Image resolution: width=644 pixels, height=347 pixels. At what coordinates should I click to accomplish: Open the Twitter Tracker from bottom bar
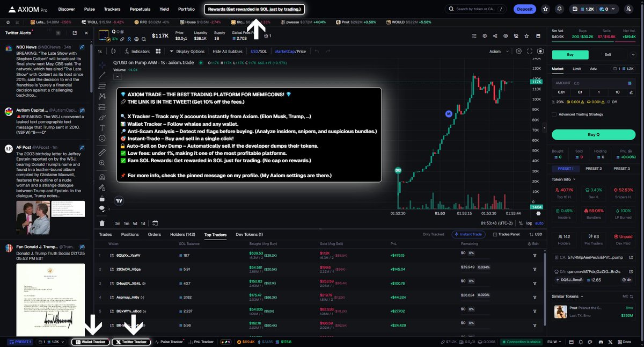click(x=131, y=342)
